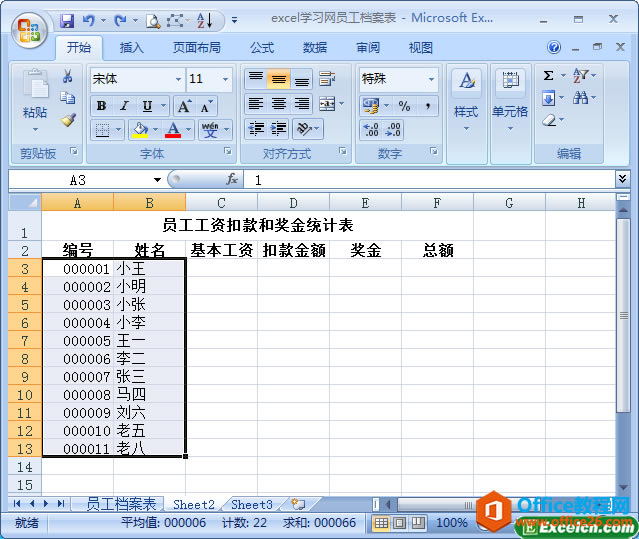Switch to the 插入 ribbon tab
This screenshot has height=539, width=639.
pyautogui.click(x=131, y=47)
